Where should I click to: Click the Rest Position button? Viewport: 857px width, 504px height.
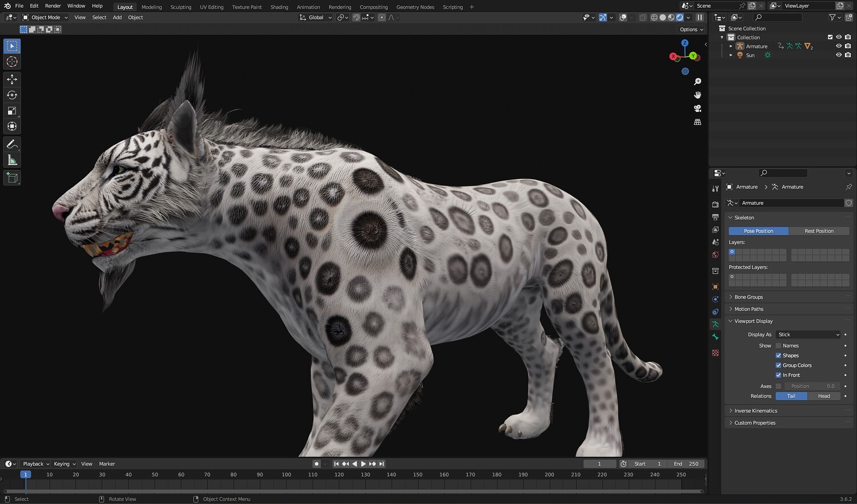(819, 231)
